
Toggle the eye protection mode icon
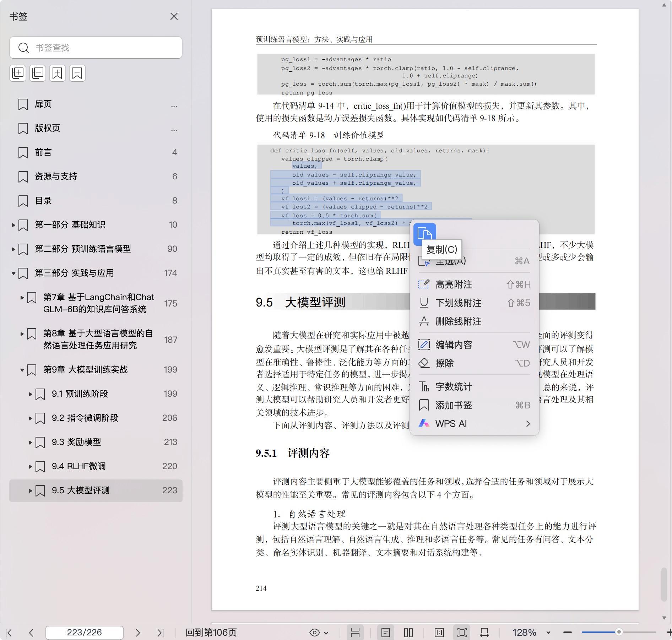(315, 633)
